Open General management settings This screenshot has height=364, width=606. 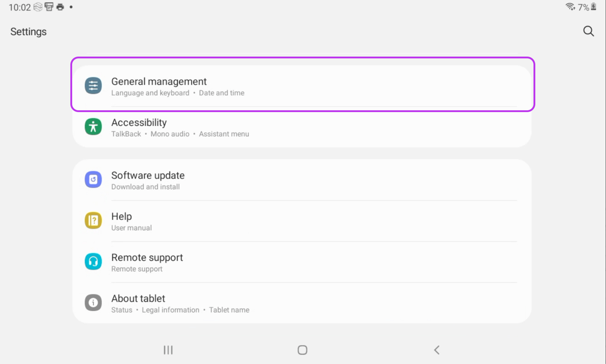click(x=159, y=82)
